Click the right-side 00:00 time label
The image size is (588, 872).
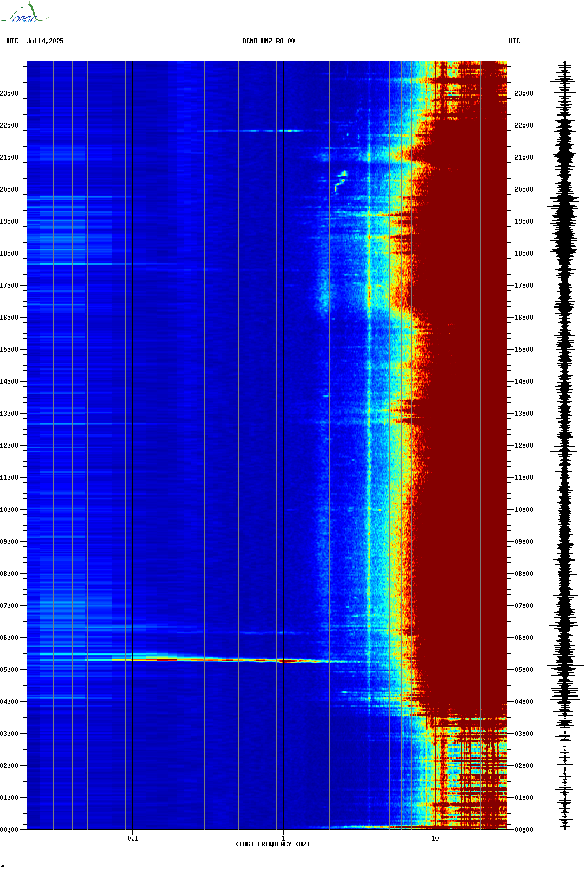click(524, 830)
